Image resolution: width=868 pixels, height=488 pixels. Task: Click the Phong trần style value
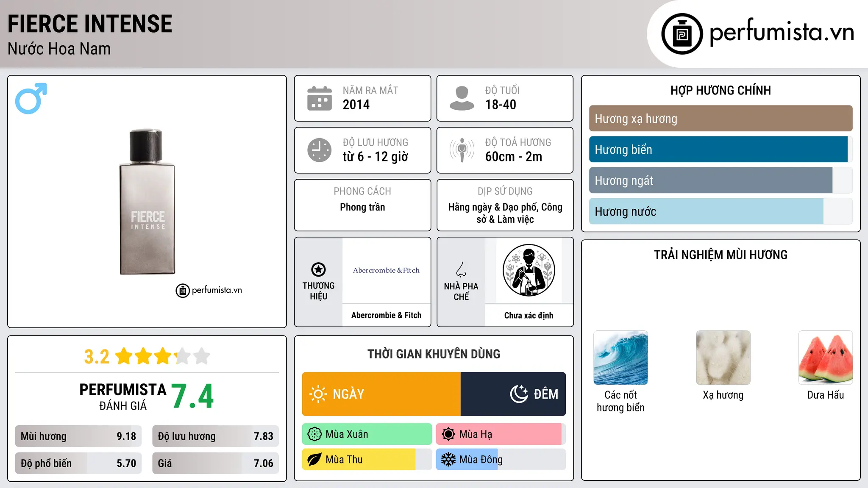click(362, 207)
